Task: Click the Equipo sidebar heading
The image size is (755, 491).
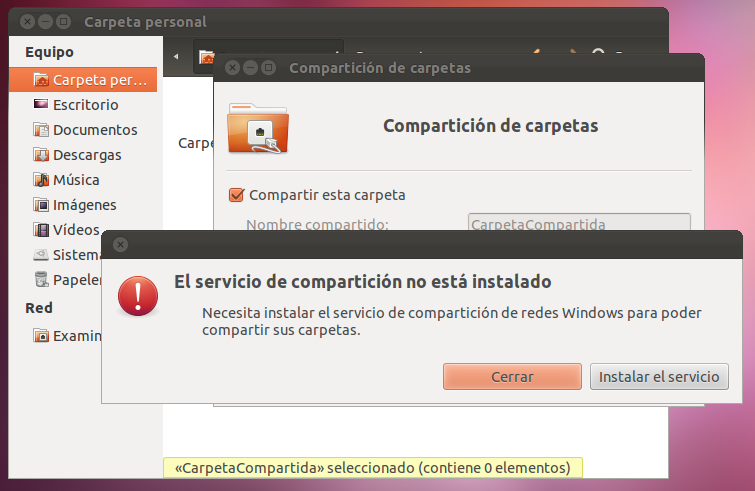Action: [50, 52]
